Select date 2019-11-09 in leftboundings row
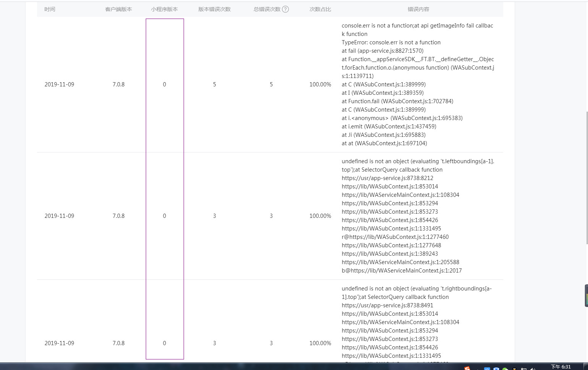 point(59,216)
